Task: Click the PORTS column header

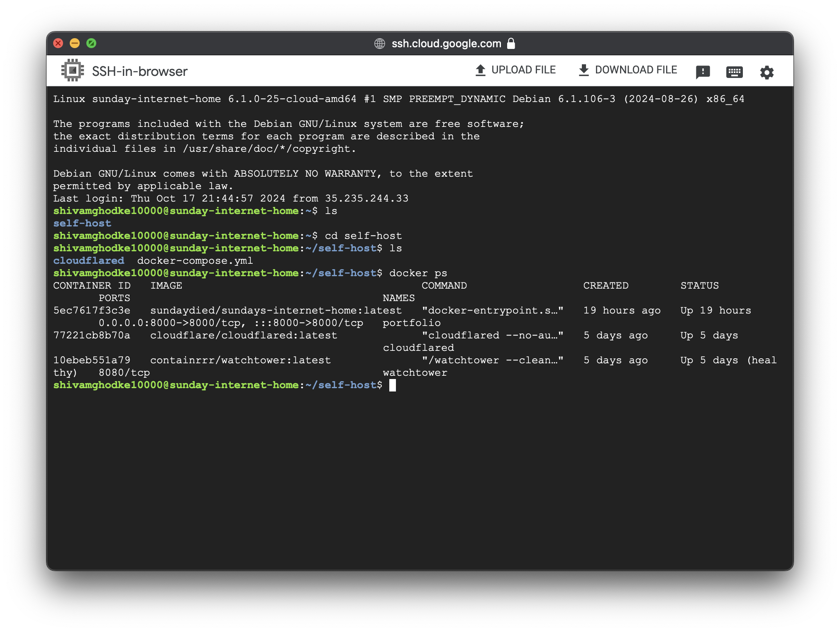Action: pos(114,298)
